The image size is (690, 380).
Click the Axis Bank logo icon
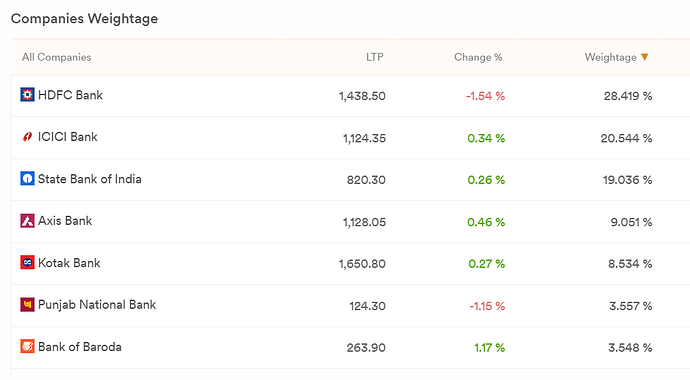tap(27, 221)
